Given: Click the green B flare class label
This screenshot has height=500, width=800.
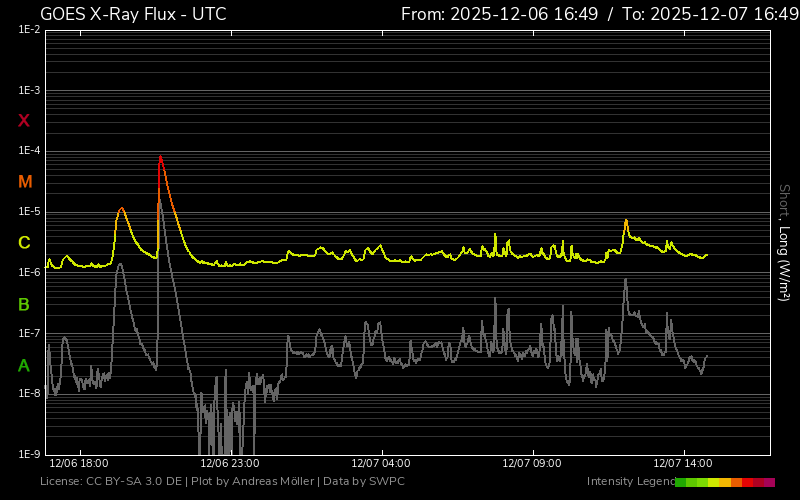Looking at the screenshot, I should tap(24, 304).
